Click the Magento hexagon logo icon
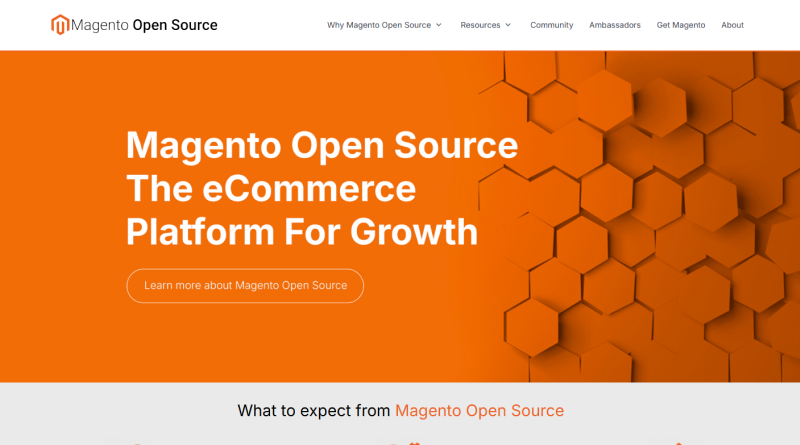The width and height of the screenshot is (800, 445). 60,24
